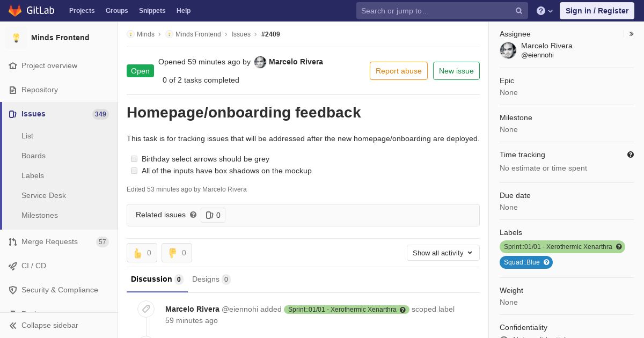Click the GitLab fox logo

(15, 10)
